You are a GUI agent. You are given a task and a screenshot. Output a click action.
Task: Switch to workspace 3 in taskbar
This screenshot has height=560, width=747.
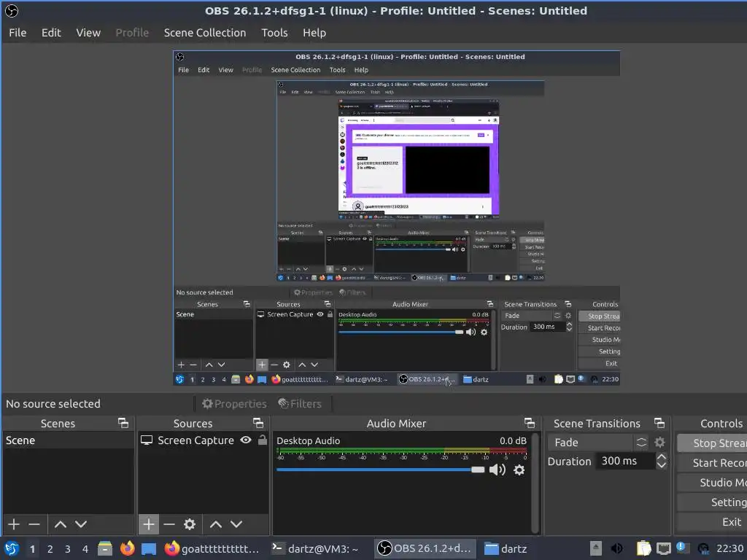pyautogui.click(x=68, y=549)
